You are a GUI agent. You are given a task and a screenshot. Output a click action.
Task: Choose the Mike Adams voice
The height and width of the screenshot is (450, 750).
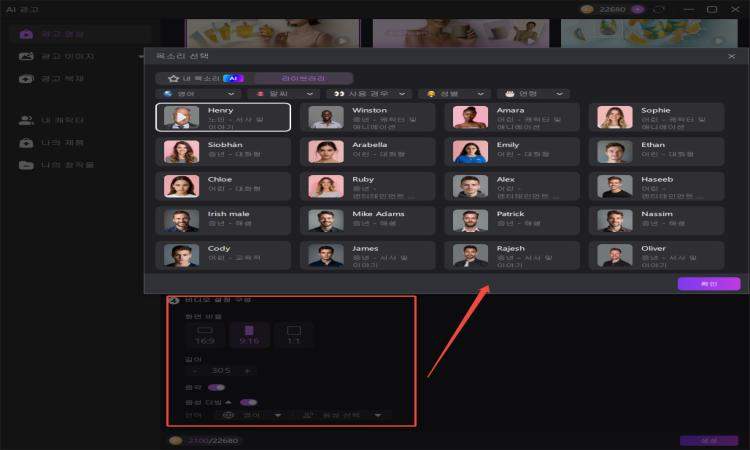click(368, 220)
